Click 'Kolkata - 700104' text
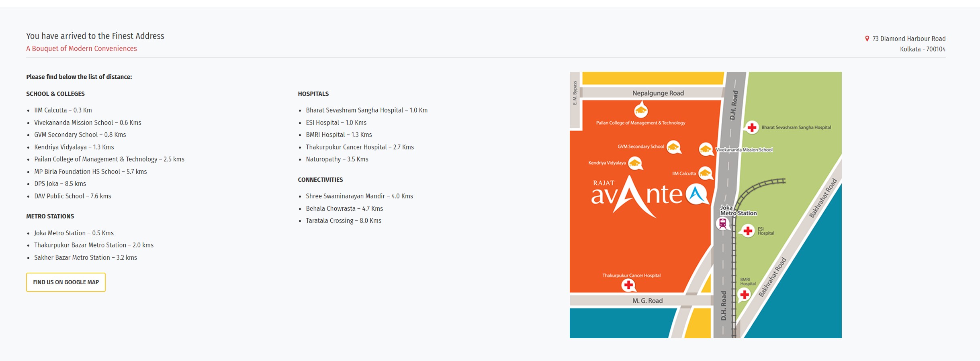 pyautogui.click(x=923, y=49)
